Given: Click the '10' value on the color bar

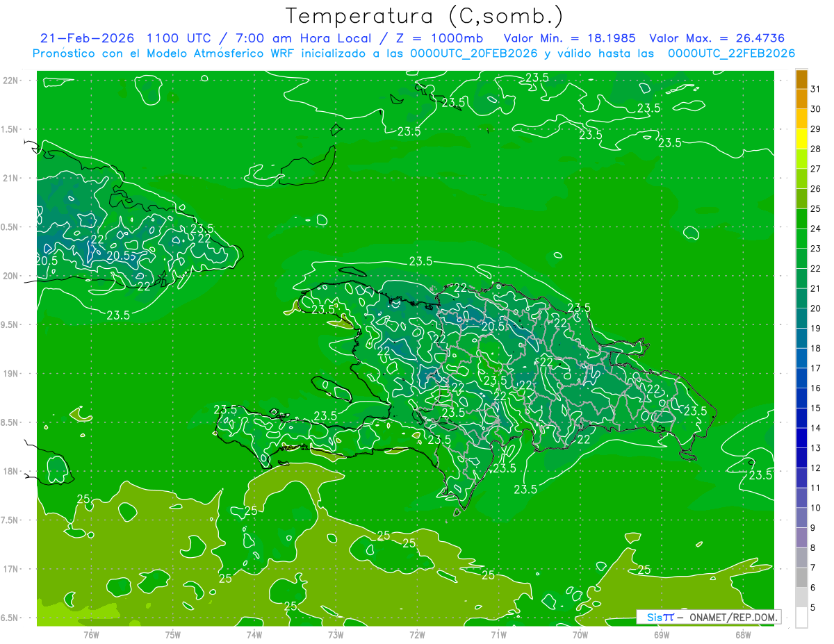Looking at the screenshot, I should tap(815, 508).
